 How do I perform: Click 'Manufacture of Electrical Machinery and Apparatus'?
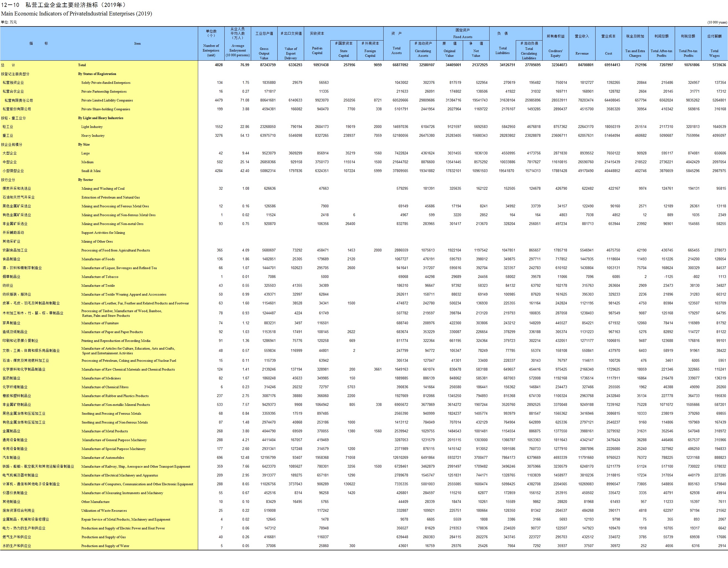click(120, 475)
